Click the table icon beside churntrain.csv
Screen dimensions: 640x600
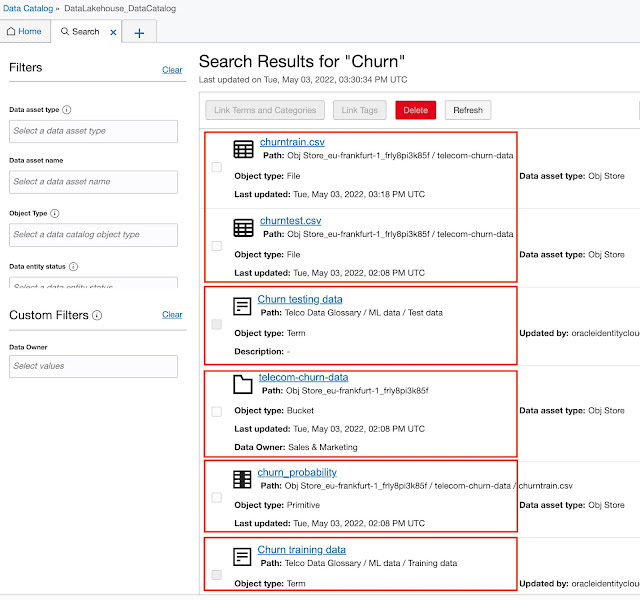pos(243,149)
